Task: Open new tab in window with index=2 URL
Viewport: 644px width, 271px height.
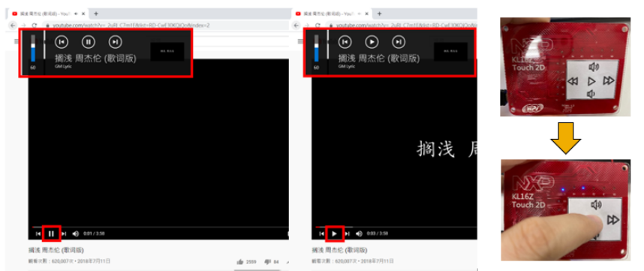Action: coord(95,14)
